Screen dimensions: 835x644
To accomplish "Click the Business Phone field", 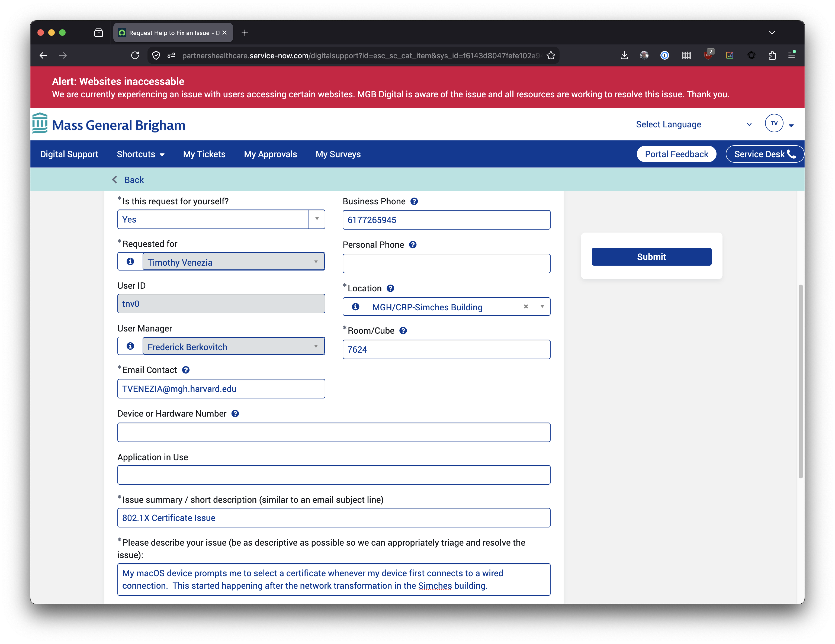I will click(446, 220).
